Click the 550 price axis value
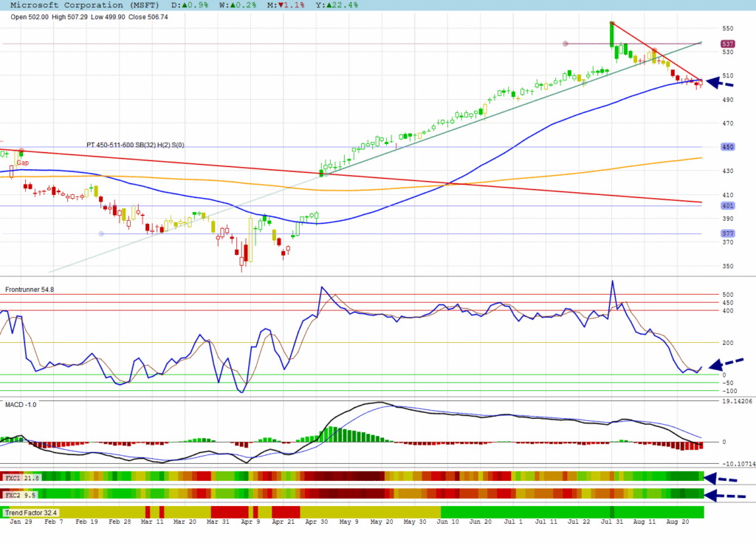 pos(727,29)
